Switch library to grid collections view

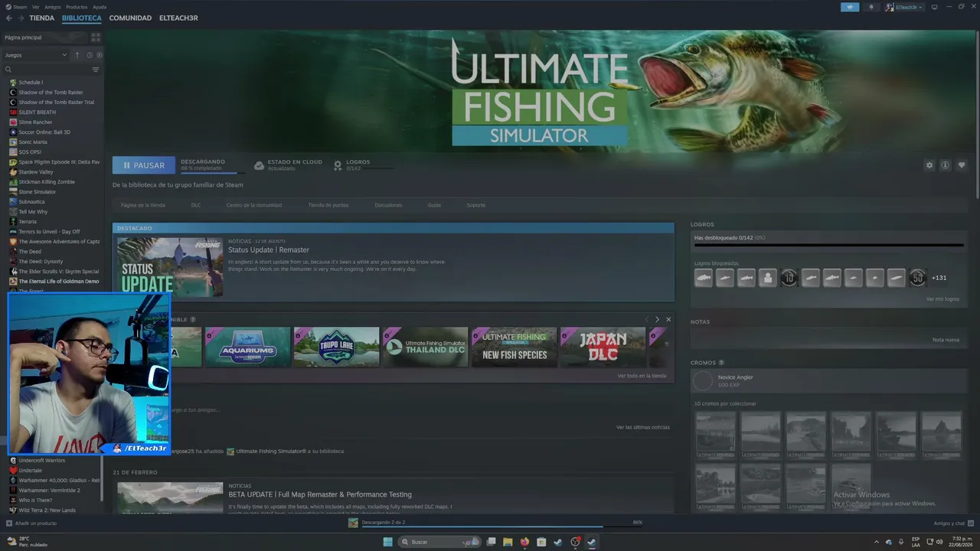(x=96, y=37)
